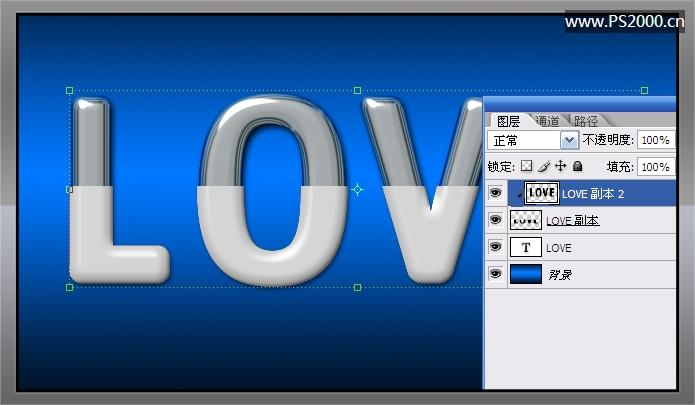Image resolution: width=695 pixels, height=405 pixels.
Task: Switch to the 路径 tab
Action: (586, 121)
